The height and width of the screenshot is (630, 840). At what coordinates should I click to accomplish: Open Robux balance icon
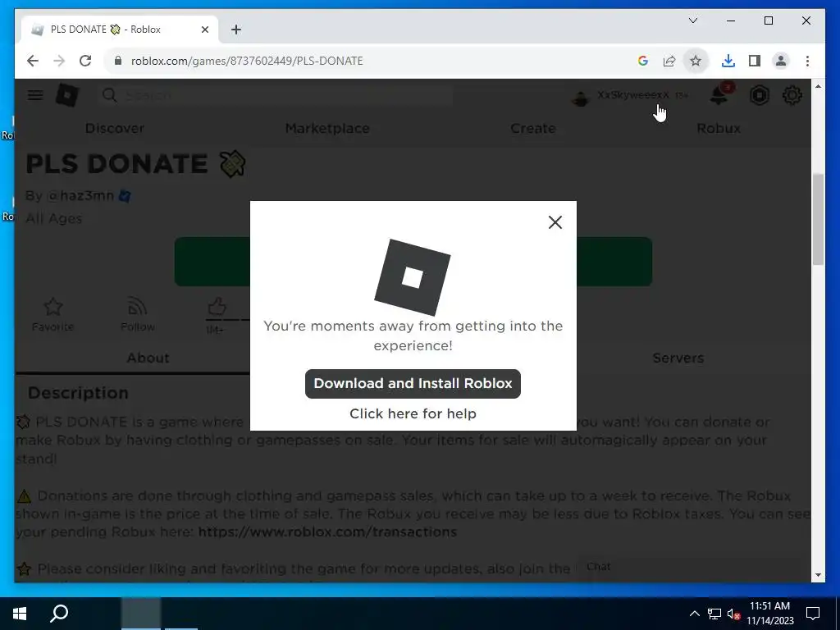[x=759, y=95]
